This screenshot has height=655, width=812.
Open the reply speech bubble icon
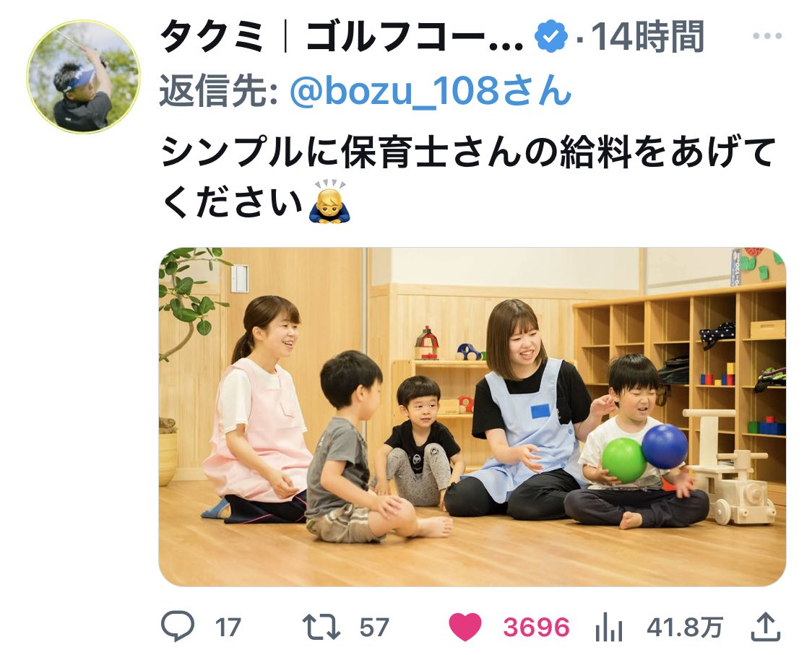pyautogui.click(x=178, y=625)
